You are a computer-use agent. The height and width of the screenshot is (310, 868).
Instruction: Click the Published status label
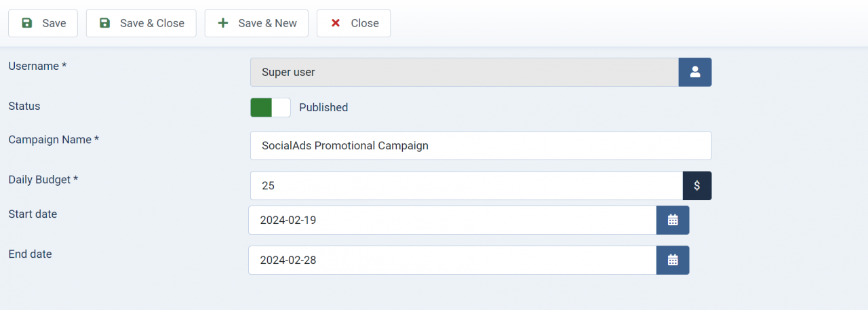pyautogui.click(x=323, y=107)
